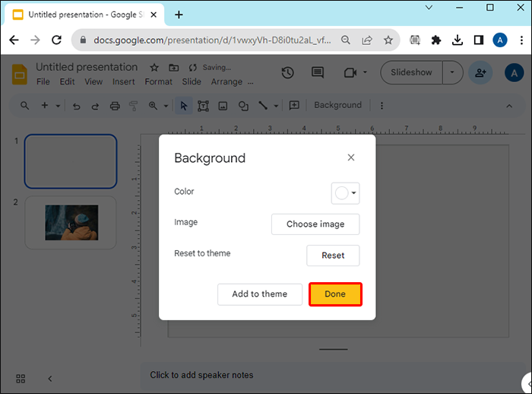Click the Choose image button
532x394 pixels.
click(x=315, y=224)
